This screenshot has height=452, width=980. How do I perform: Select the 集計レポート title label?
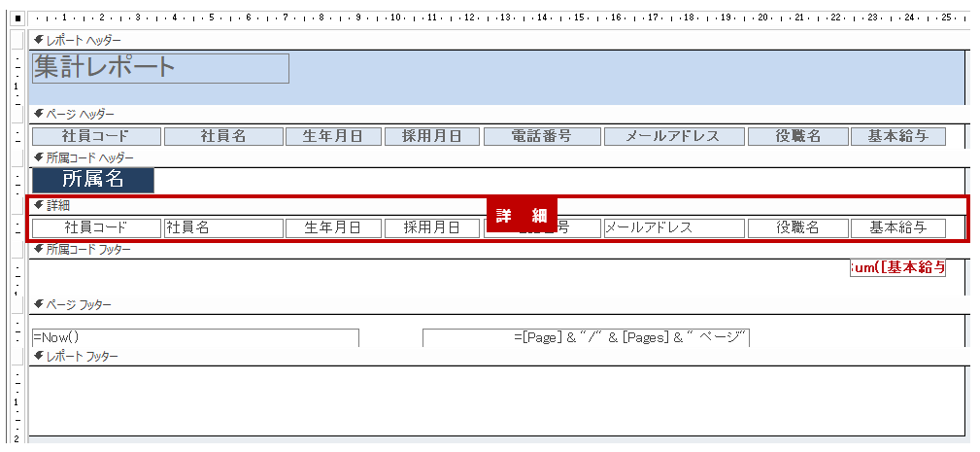[x=160, y=68]
